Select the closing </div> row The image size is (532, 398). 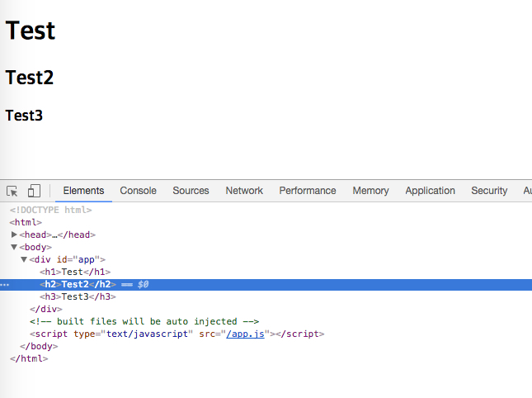[x=46, y=310]
